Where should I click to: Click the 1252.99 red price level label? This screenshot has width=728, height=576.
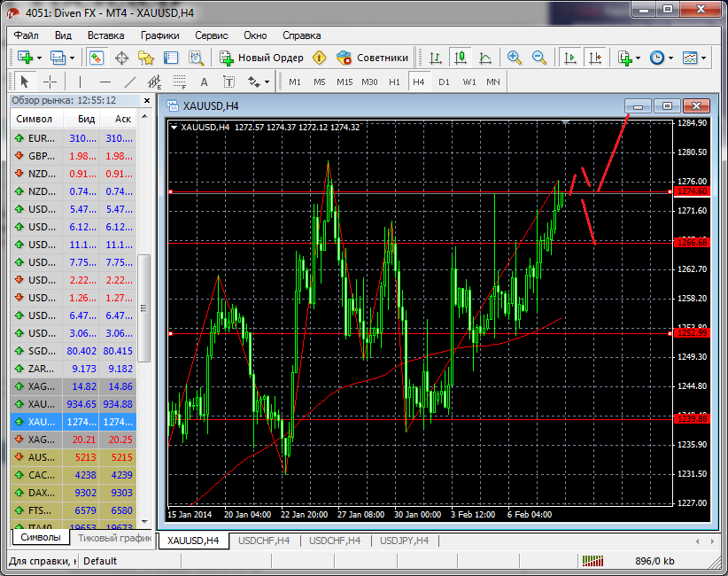point(692,333)
